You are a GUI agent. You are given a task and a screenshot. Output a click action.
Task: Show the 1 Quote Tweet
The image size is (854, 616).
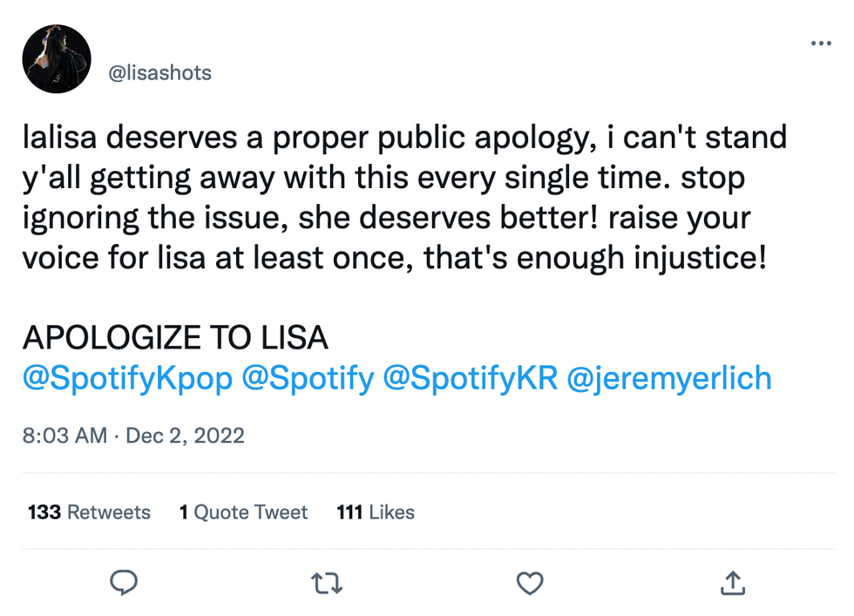pos(243,512)
